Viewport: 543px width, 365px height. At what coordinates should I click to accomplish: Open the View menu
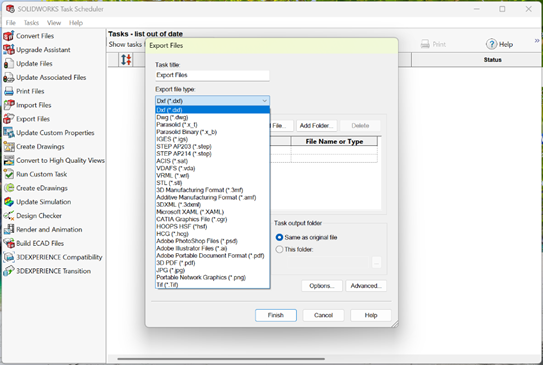pos(54,23)
